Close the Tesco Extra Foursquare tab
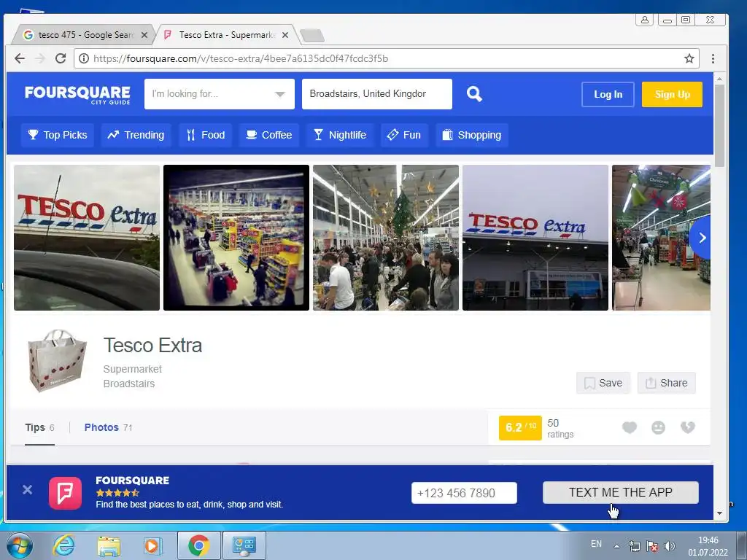 tap(285, 35)
